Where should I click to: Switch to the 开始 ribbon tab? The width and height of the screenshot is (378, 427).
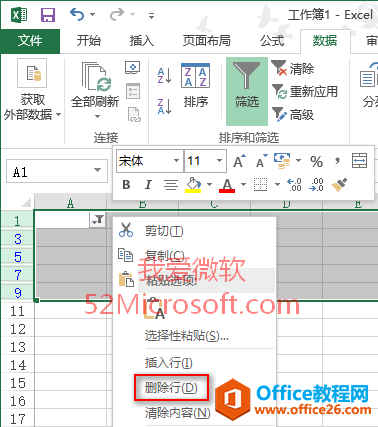pyautogui.click(x=88, y=41)
